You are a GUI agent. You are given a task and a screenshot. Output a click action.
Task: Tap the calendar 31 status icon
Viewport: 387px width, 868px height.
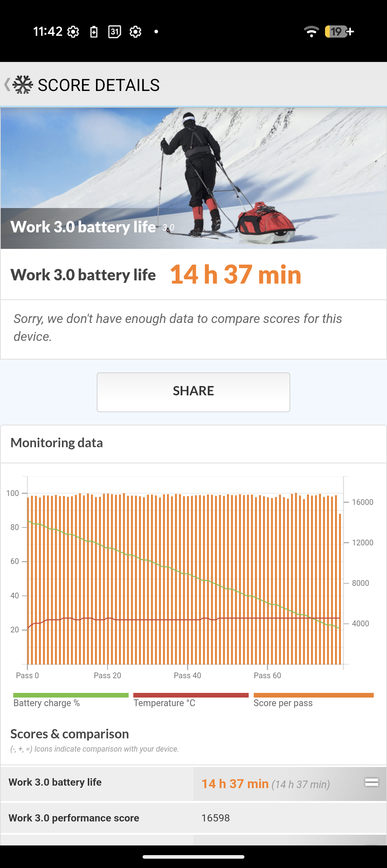[114, 32]
